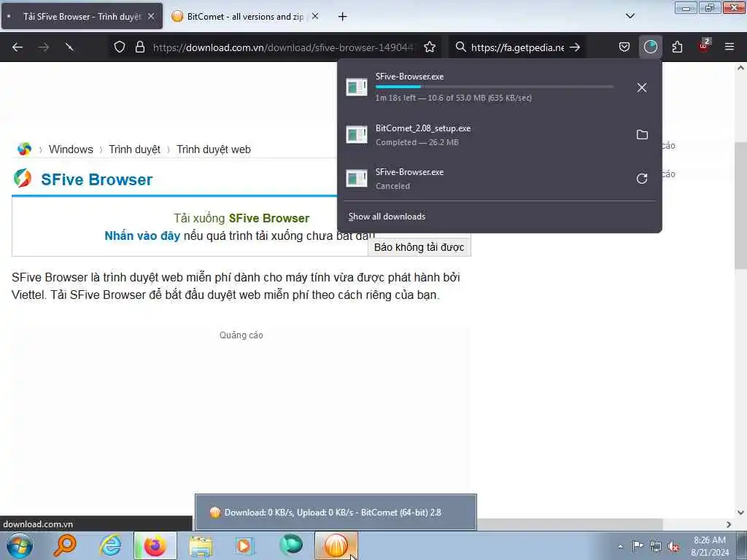Open the Trình duyệt breadcrumb link
The height and width of the screenshot is (560, 747).
[134, 149]
